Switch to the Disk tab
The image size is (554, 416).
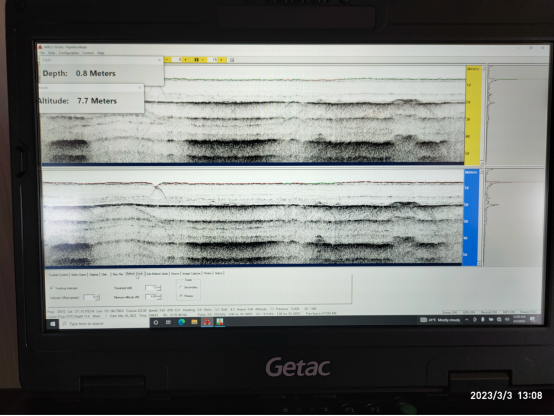[105, 275]
